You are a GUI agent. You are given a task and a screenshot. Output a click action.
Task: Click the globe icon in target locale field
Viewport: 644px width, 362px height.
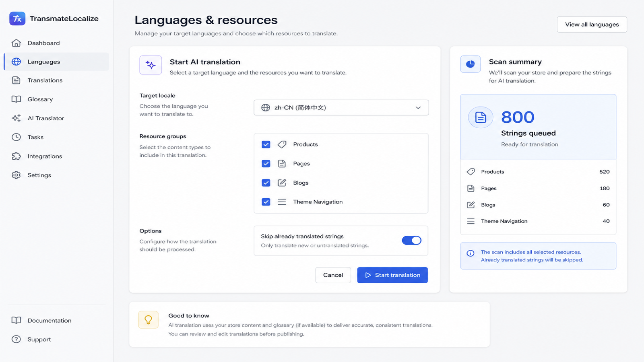coord(266,108)
